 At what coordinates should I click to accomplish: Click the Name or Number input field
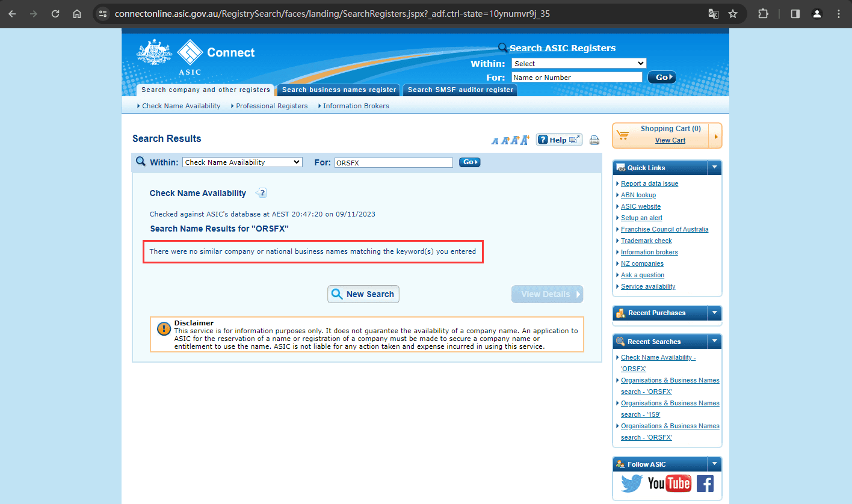point(577,77)
